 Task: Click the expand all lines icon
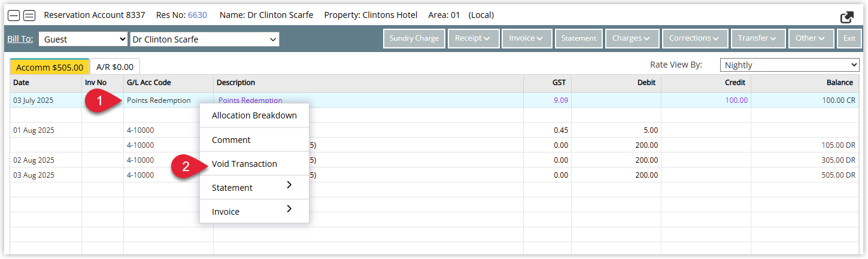pos(29,16)
